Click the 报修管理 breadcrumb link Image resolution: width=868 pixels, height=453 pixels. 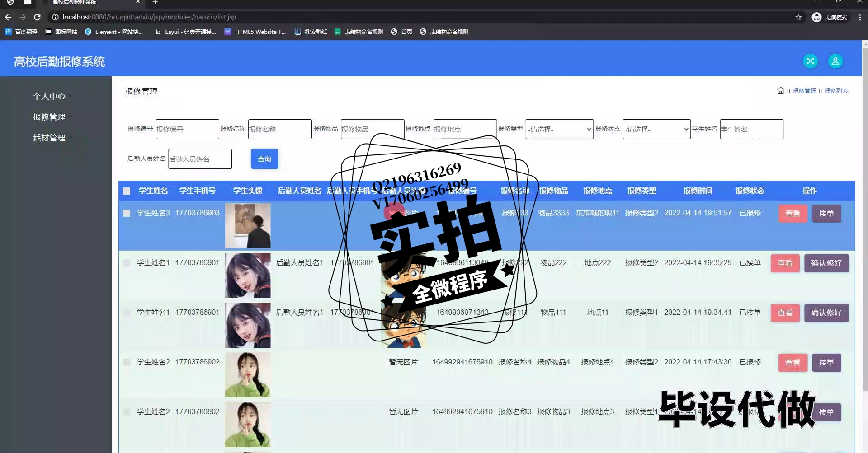(x=804, y=91)
